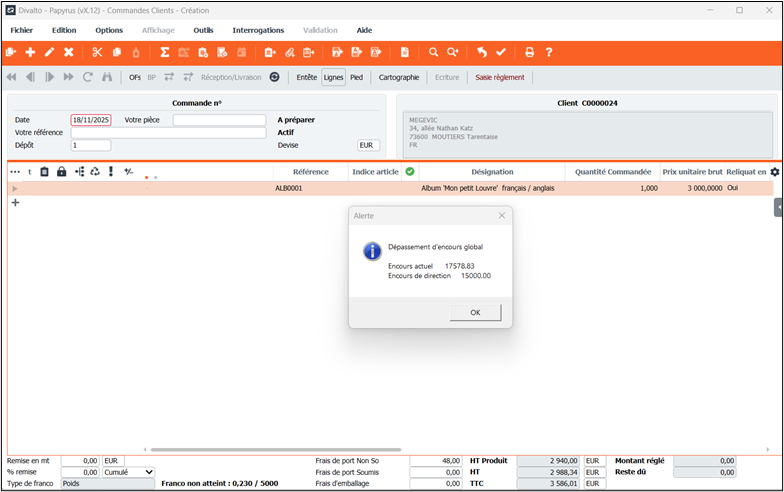The width and height of the screenshot is (784, 492).
Task: Switch to the Lignes tab
Action: coord(334,77)
